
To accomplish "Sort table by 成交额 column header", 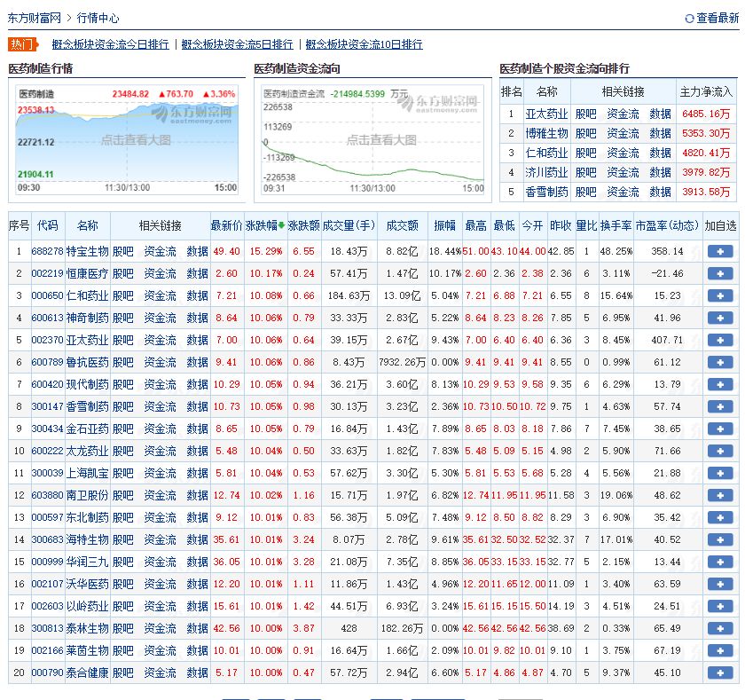I will coord(402,225).
